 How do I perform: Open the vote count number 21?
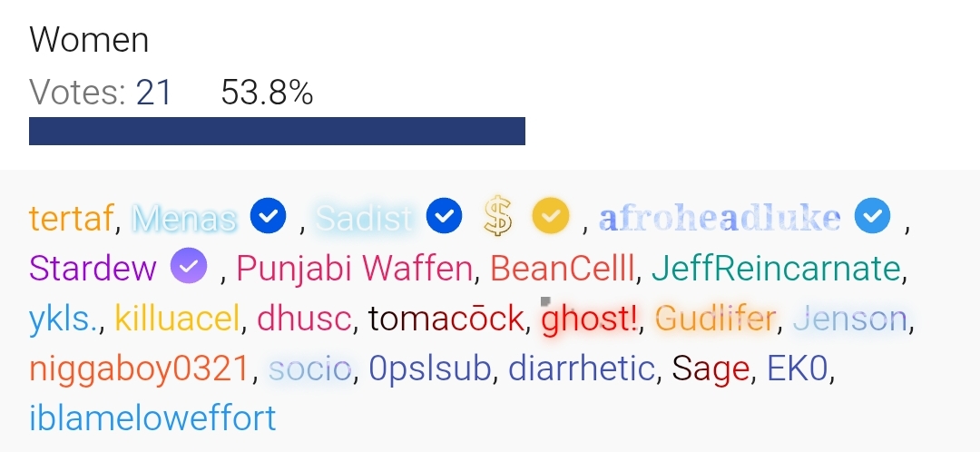pos(153,93)
